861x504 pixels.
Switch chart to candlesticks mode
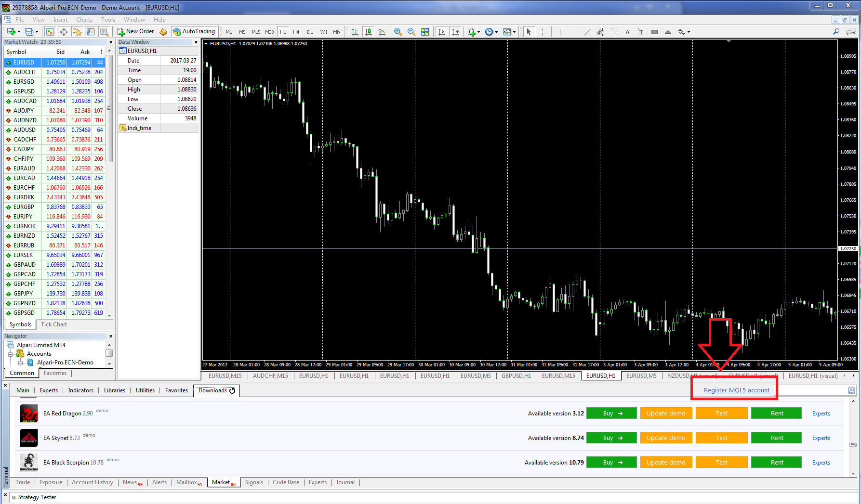tap(369, 32)
